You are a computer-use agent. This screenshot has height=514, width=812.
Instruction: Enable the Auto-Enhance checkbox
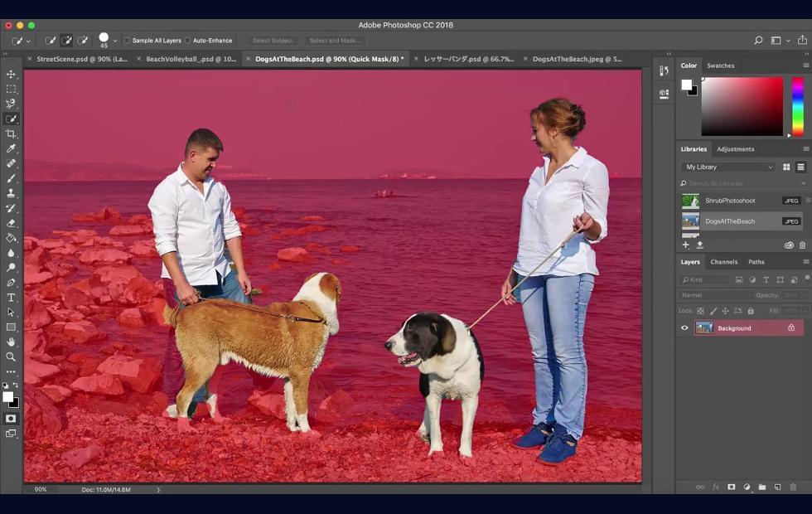coord(188,41)
